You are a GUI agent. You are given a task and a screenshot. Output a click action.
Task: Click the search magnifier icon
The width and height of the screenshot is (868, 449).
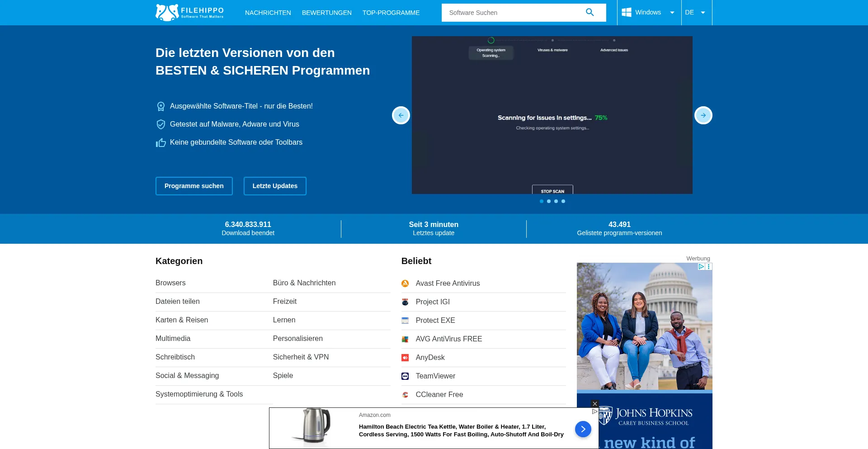[590, 12]
